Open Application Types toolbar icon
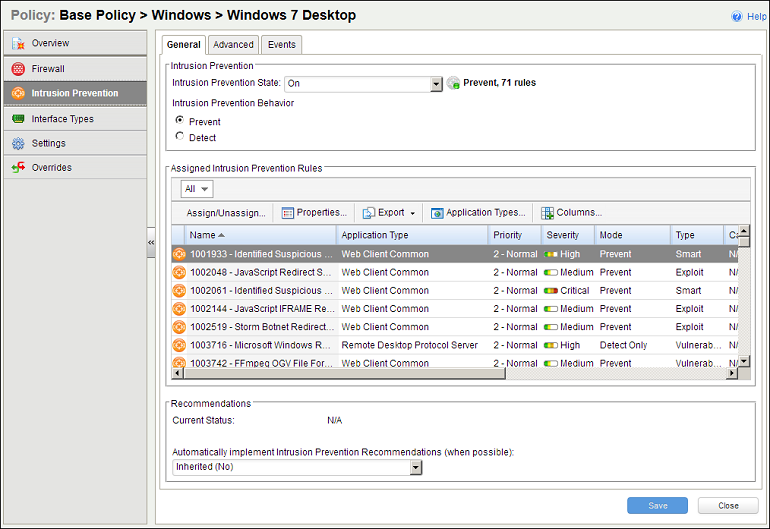 click(x=437, y=213)
